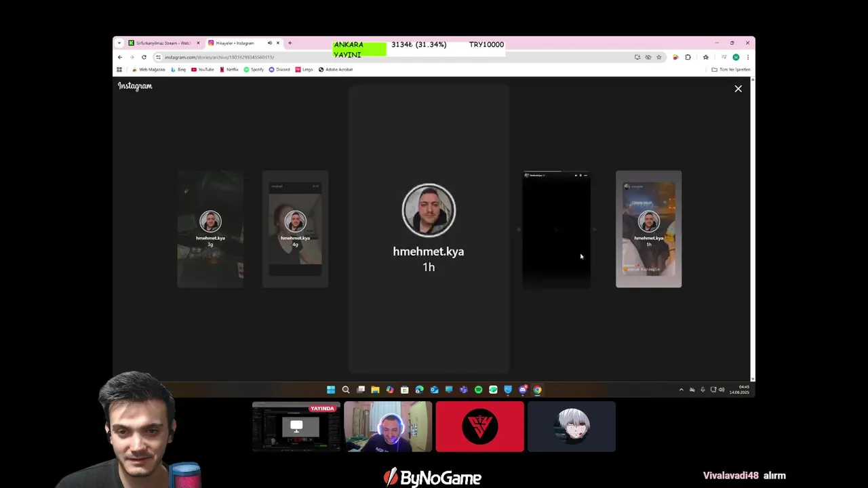Open the center hmehmet.kya story card
This screenshot has width=868, height=488.
point(429,229)
